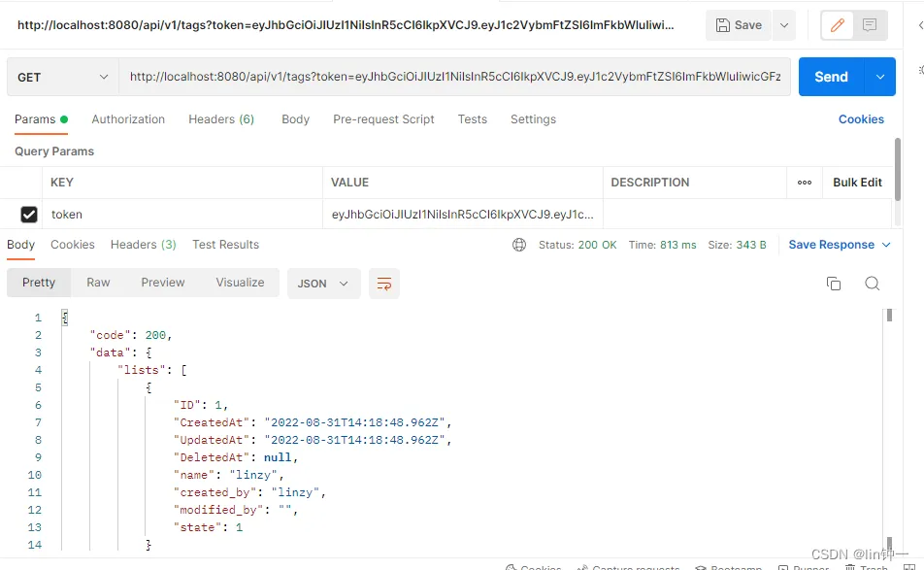Expand the Send button arrow dropdown
Viewport: 924px width, 570px height.
point(880,77)
